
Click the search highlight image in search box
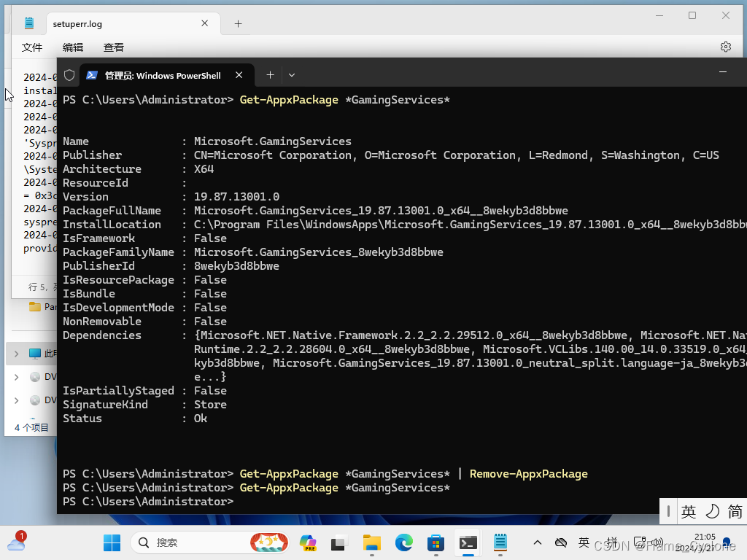(269, 542)
